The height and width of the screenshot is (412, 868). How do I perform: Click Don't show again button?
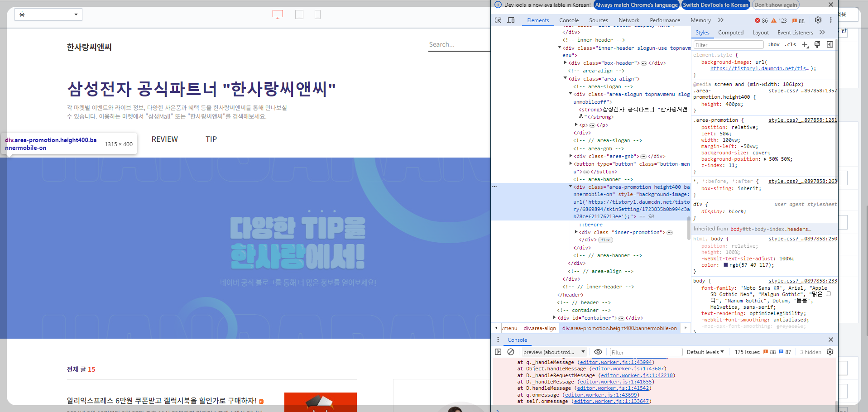[x=776, y=5]
